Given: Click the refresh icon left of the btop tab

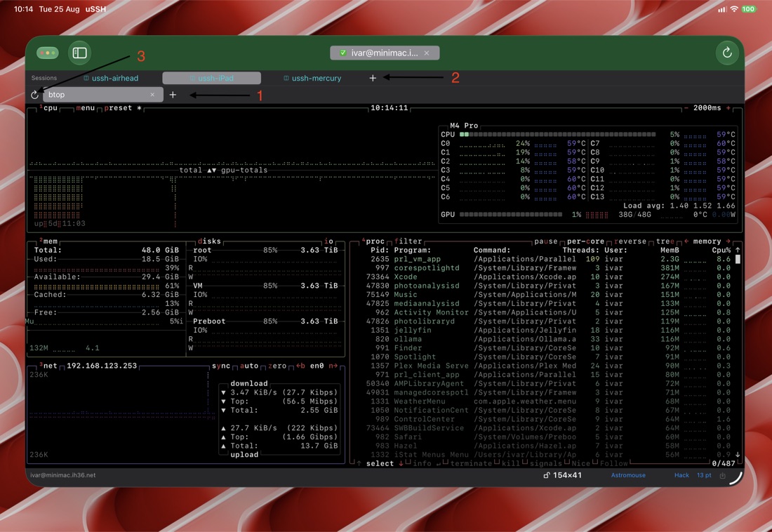Looking at the screenshot, I should click(34, 95).
